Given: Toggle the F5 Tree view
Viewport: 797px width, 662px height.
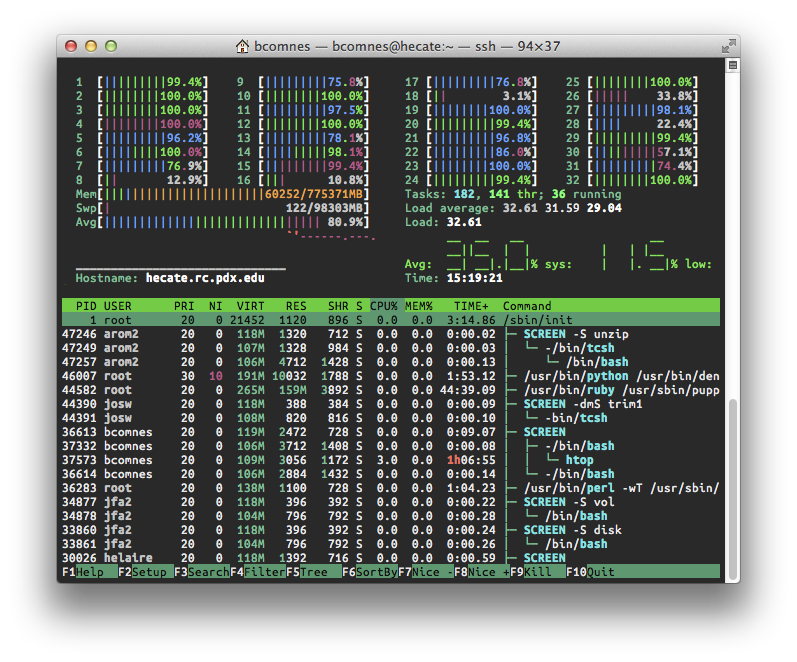Looking at the screenshot, I should (x=314, y=572).
